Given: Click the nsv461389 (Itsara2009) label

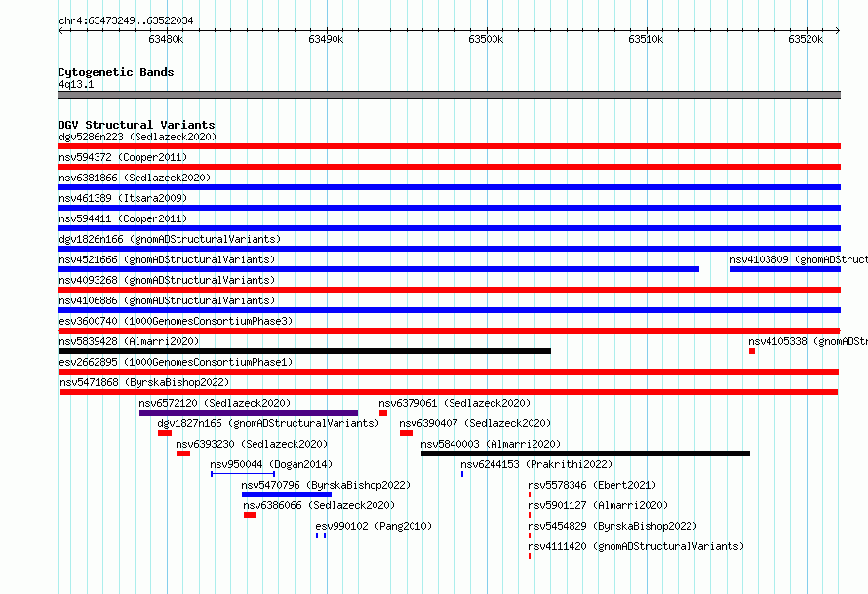Looking at the screenshot, I should pos(123,198).
